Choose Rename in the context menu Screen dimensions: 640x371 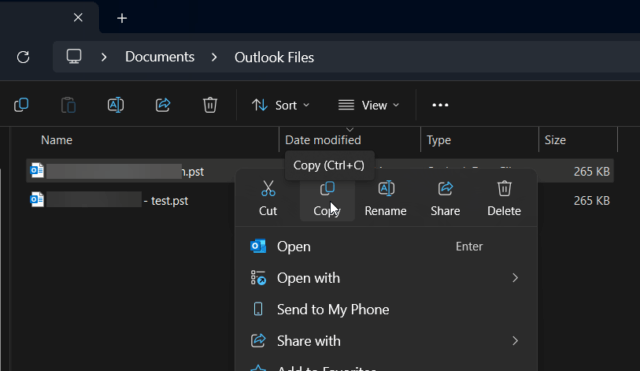[x=385, y=198]
